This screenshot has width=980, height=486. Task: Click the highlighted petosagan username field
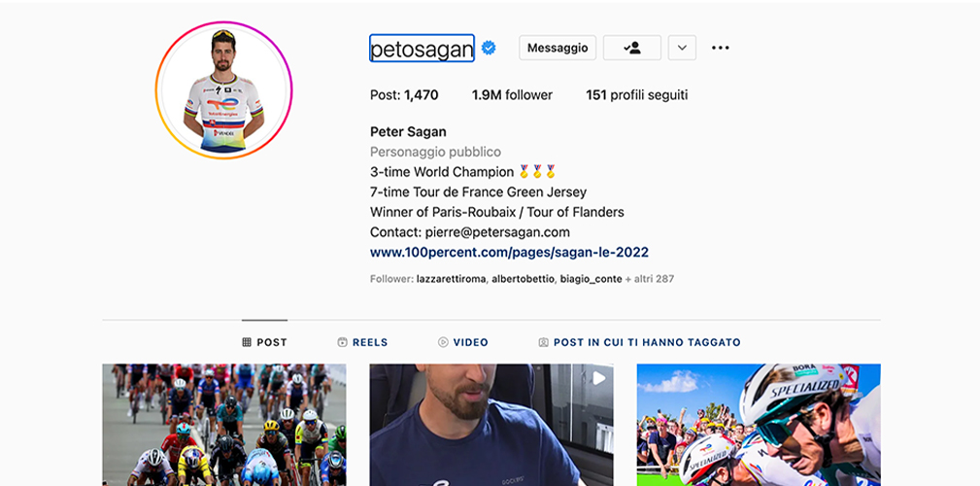click(422, 49)
